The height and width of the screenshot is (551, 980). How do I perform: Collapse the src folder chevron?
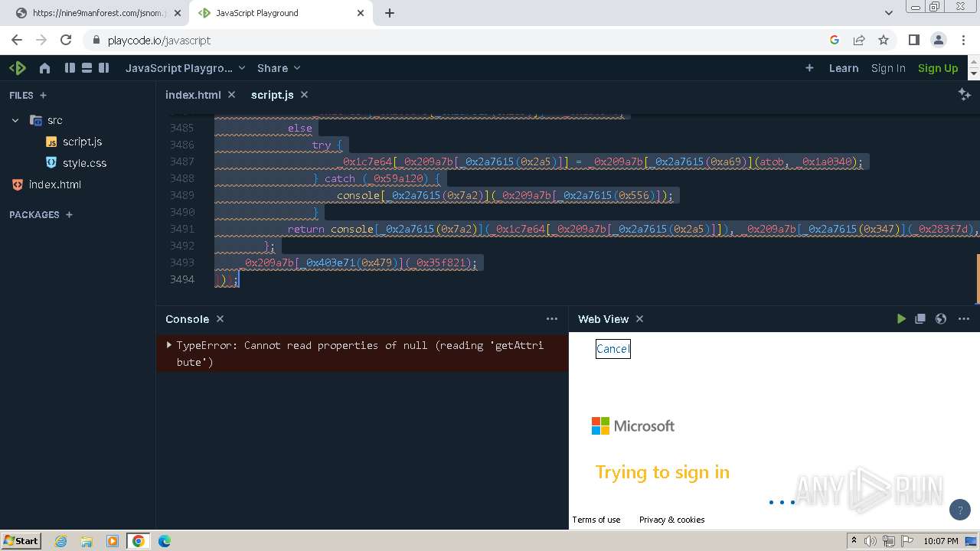[15, 120]
